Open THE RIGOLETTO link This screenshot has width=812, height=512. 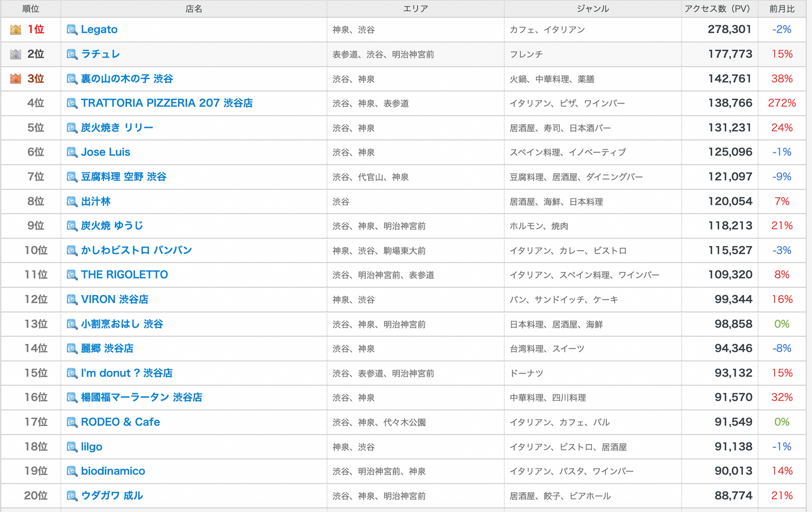click(124, 275)
